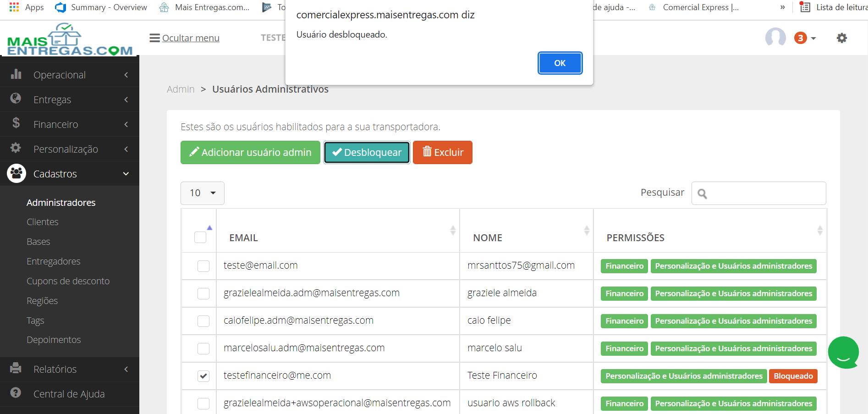This screenshot has width=868, height=414.
Task: Check the box for graziealmeida.adm@maisentregas.com
Action: (x=203, y=293)
